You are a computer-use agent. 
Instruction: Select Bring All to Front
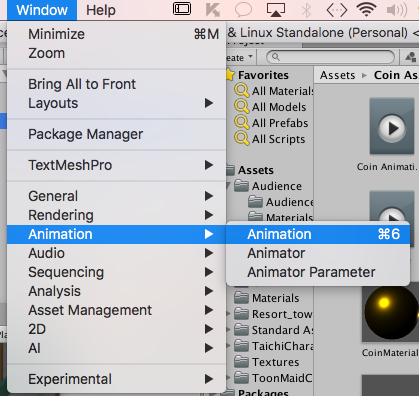(117, 84)
